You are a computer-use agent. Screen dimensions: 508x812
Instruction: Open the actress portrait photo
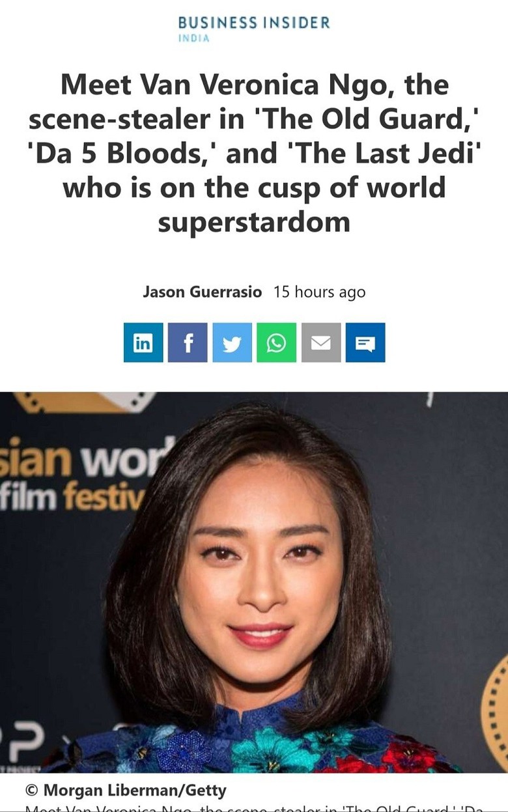click(254, 582)
